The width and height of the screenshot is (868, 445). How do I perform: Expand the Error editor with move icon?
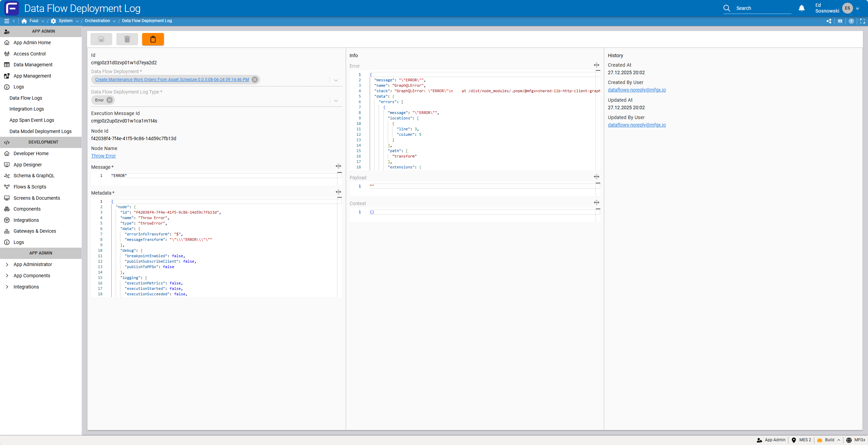(597, 65)
